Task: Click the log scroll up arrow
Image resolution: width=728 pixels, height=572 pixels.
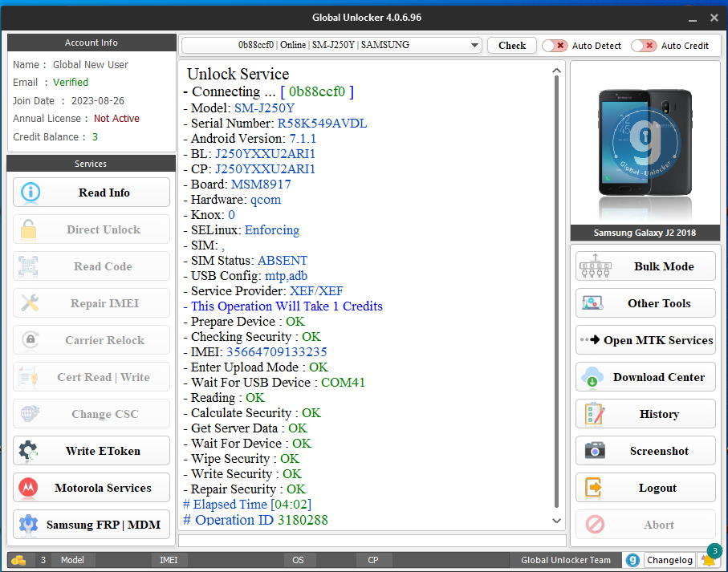Action: (x=556, y=71)
